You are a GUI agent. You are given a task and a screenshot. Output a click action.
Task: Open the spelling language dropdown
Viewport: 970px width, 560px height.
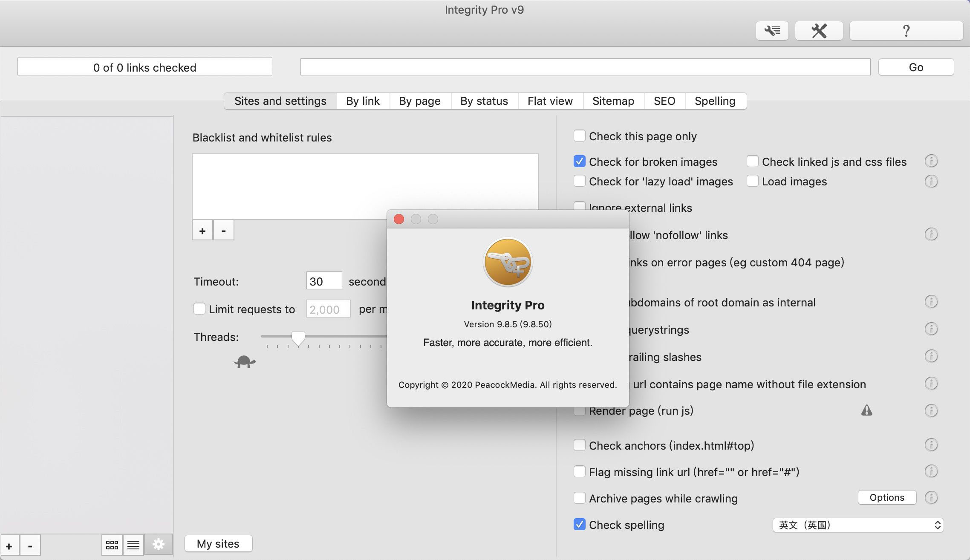point(858,525)
